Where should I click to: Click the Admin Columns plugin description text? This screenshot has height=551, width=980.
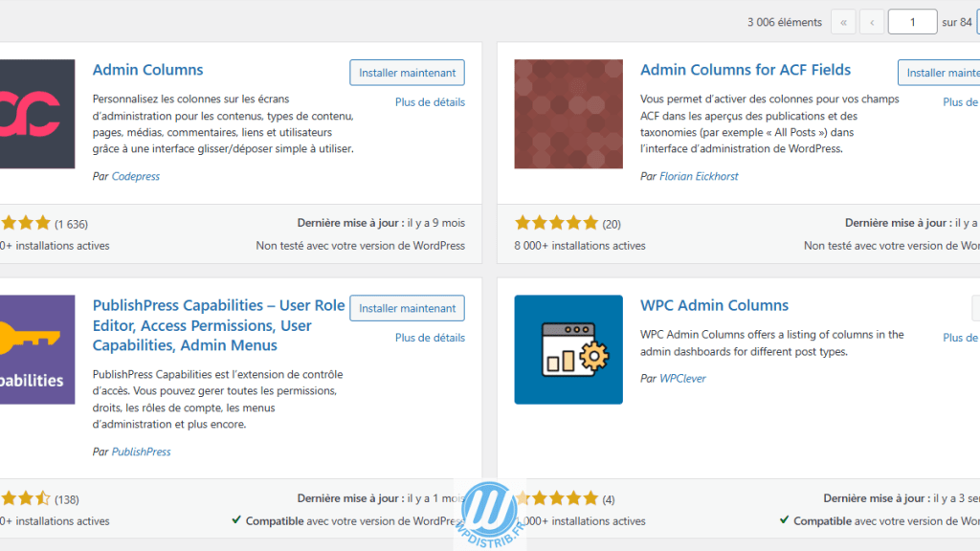(223, 123)
